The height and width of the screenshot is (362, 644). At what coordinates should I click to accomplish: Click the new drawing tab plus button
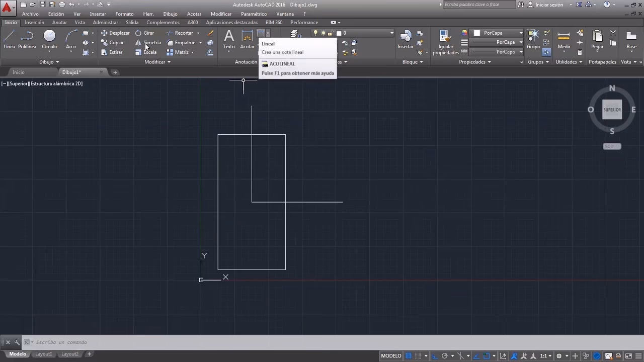point(115,72)
